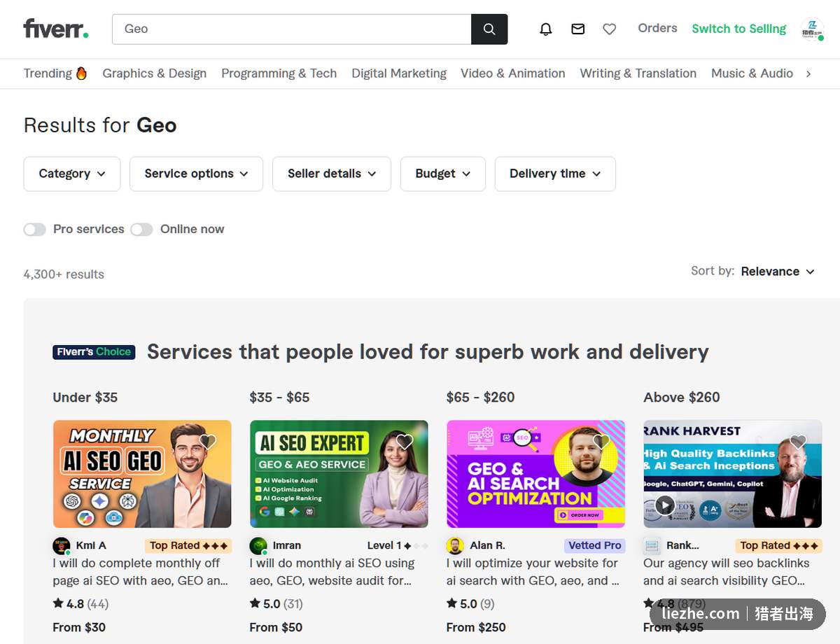Open Graphics & Design category
840x644 pixels.
click(155, 73)
